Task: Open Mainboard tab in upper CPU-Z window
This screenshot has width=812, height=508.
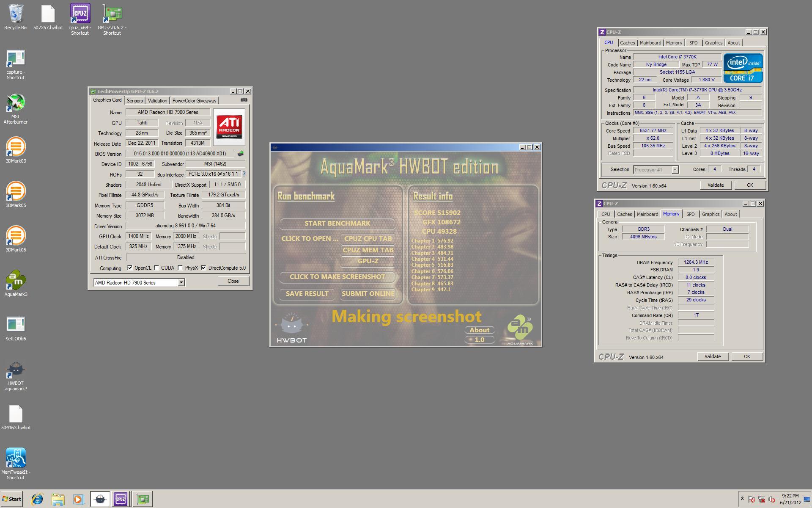Action: [x=650, y=43]
